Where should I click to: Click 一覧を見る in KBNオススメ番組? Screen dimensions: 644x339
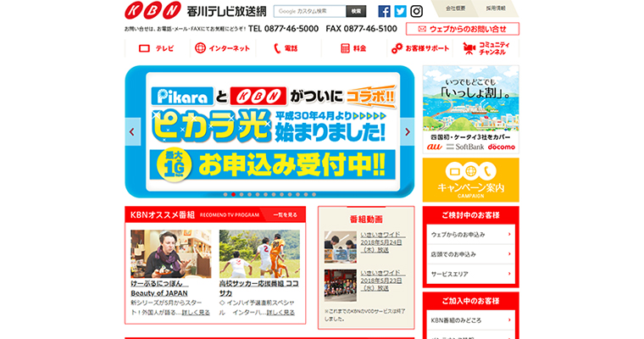click(x=285, y=215)
